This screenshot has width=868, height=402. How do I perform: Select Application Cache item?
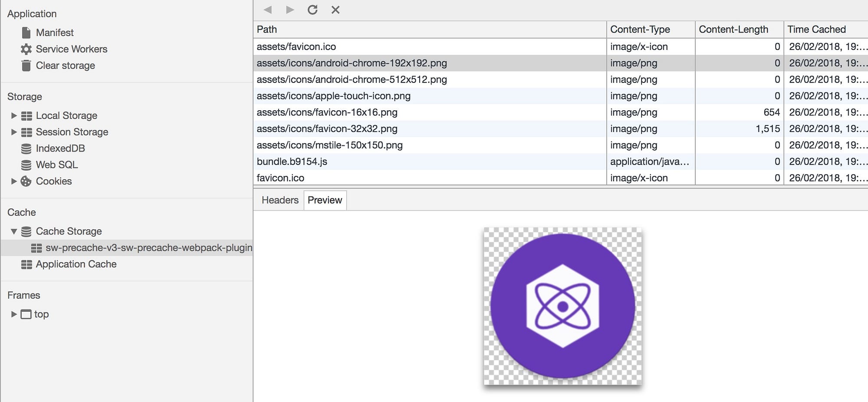point(76,264)
